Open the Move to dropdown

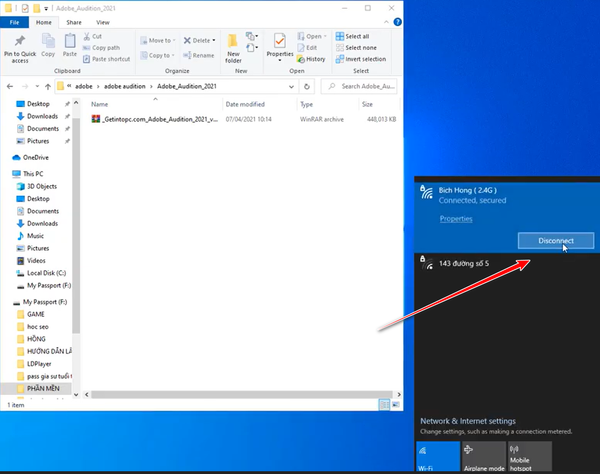click(158, 40)
